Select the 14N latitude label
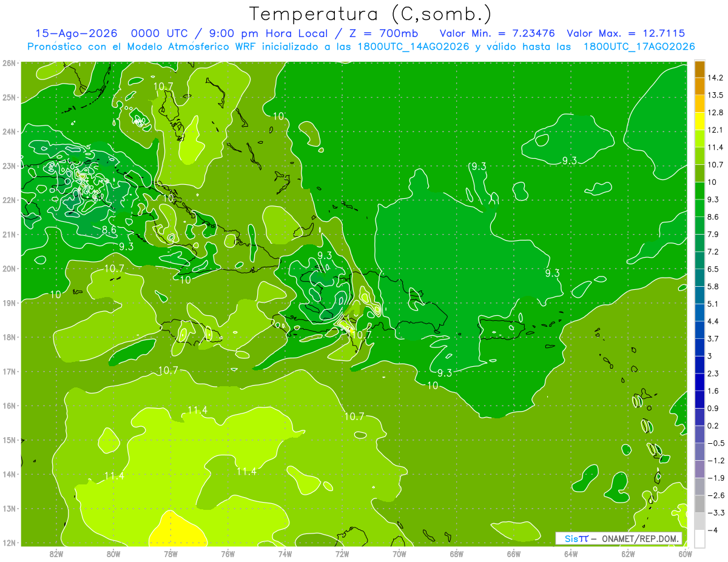The image size is (728, 562). pyautogui.click(x=9, y=474)
